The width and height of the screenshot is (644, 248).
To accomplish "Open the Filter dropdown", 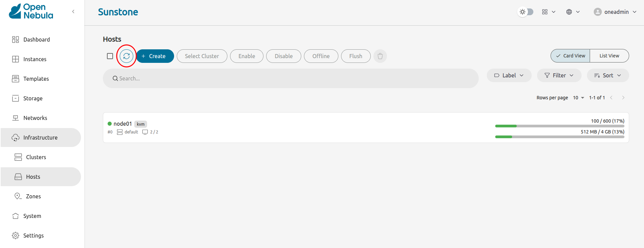I will 559,75.
